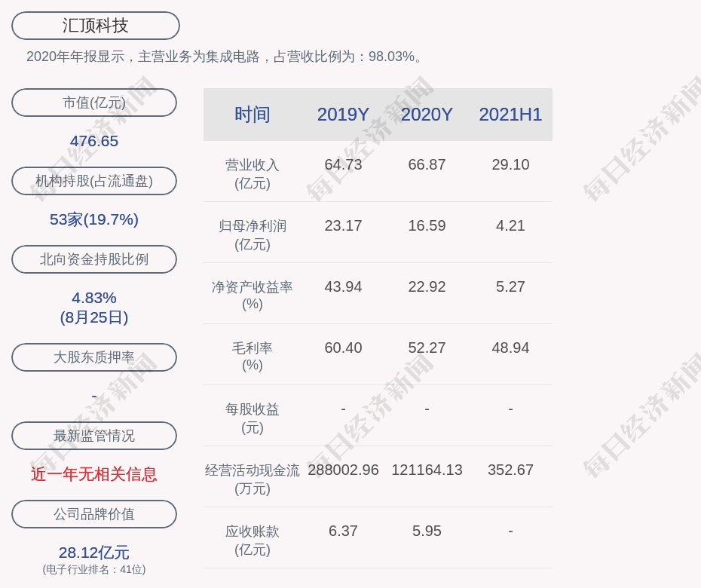Select cash flow value 352.67
Viewport: 701px width, 588px height.
(510, 470)
